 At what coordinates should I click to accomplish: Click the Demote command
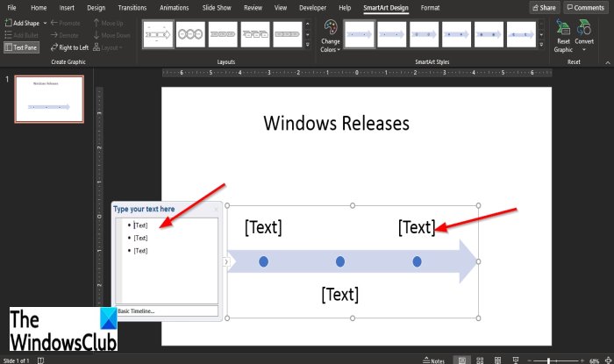click(65, 35)
